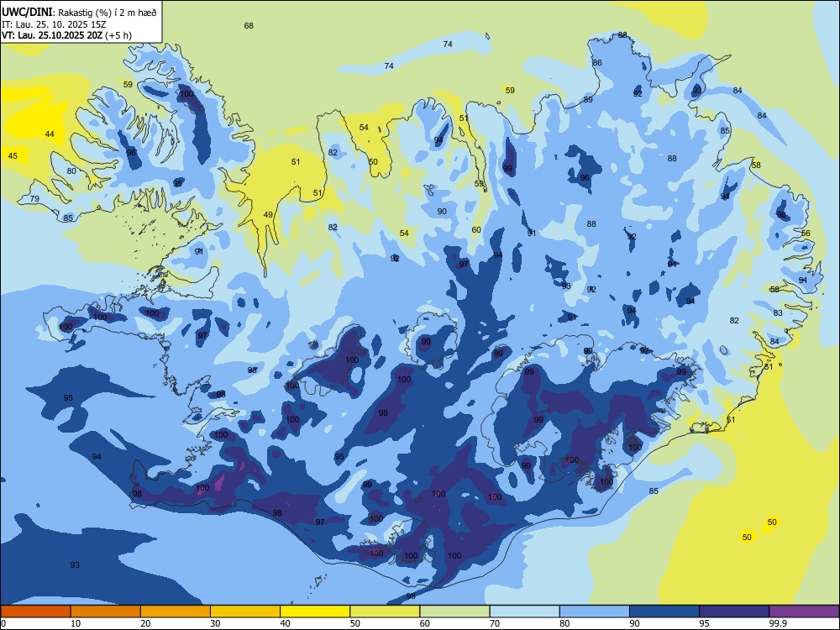Click the purple legend swatch above 99.9
This screenshot has width=840, height=630.
click(x=804, y=612)
